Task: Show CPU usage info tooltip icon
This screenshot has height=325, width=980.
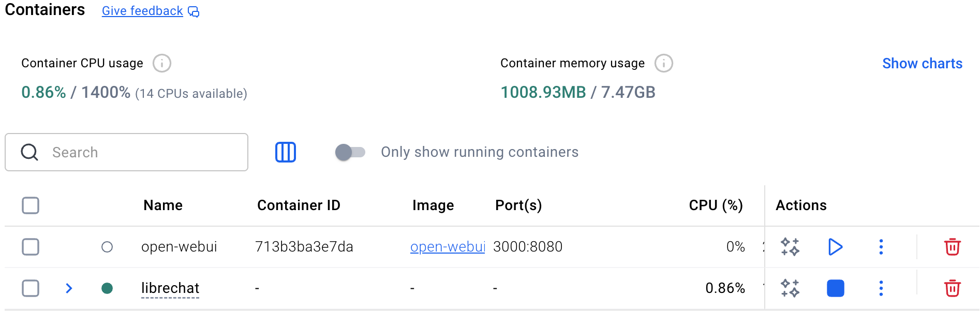Action: pos(161,63)
